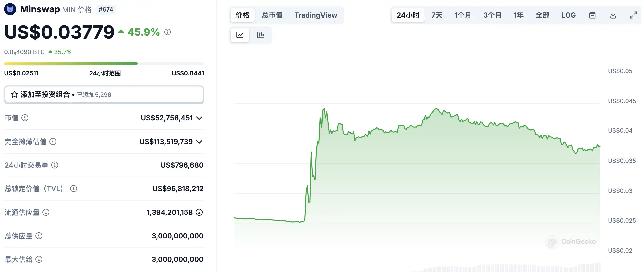This screenshot has width=644, height=272.
Task: Expand the market cap US$52,756,451 chevron
Action: tap(199, 118)
